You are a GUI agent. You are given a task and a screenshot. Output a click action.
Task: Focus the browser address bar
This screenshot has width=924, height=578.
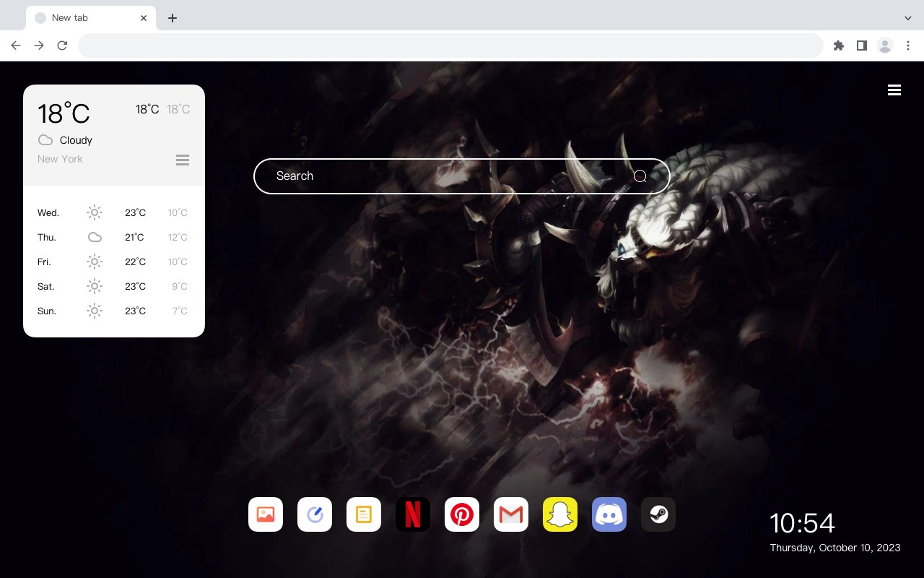tap(450, 46)
